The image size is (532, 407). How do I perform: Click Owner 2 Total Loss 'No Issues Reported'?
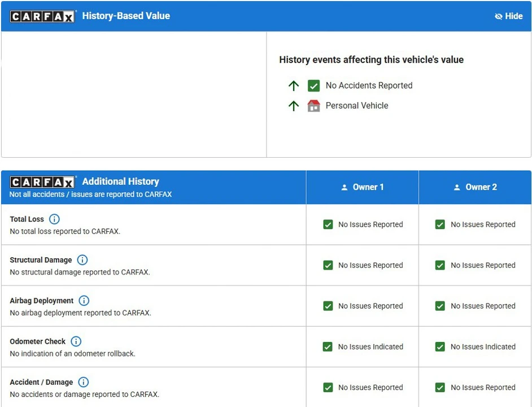pos(483,224)
